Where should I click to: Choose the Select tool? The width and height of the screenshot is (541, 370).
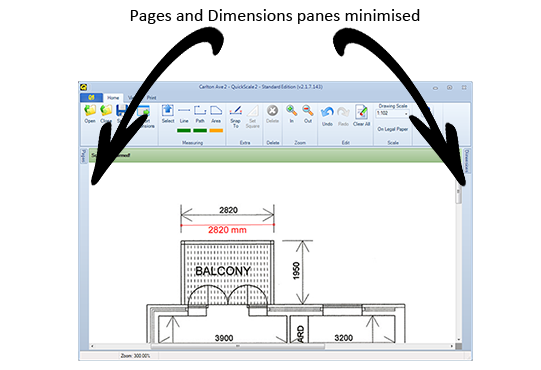pyautogui.click(x=168, y=114)
